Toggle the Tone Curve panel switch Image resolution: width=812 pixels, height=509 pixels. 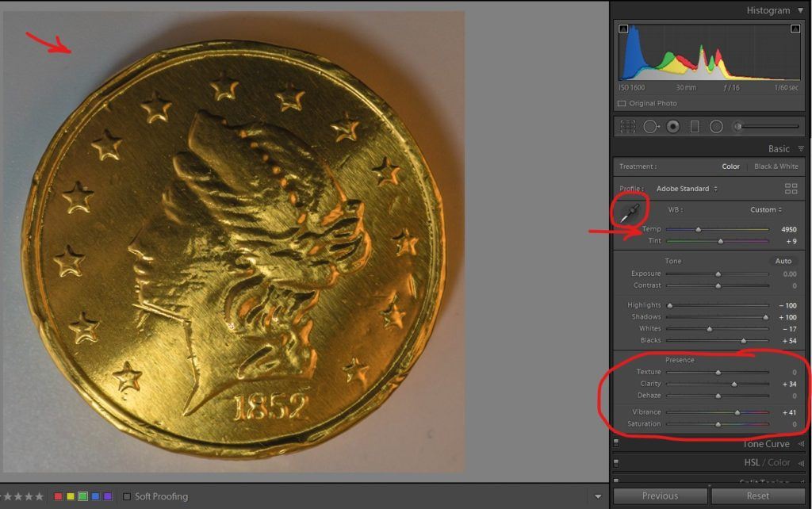(616, 443)
